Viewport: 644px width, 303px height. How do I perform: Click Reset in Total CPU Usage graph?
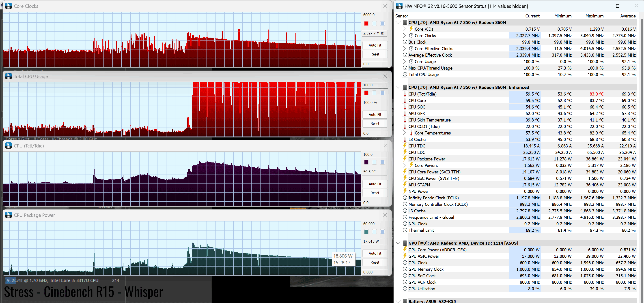pos(375,124)
